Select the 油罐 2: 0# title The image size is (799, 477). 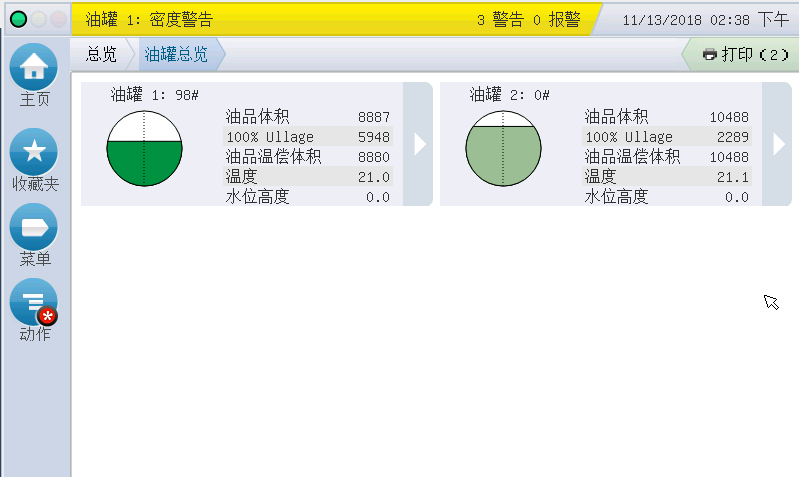510,95
